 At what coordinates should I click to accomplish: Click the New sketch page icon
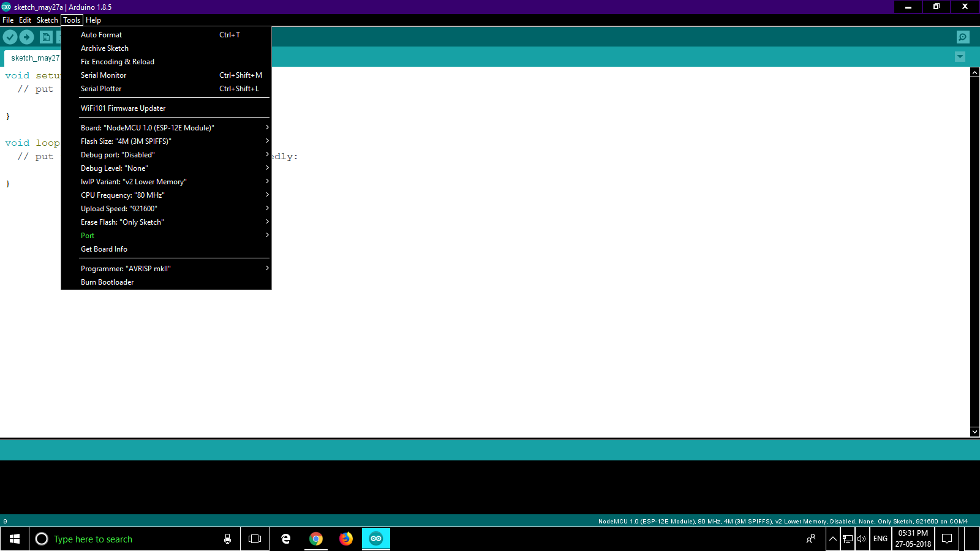click(x=46, y=37)
